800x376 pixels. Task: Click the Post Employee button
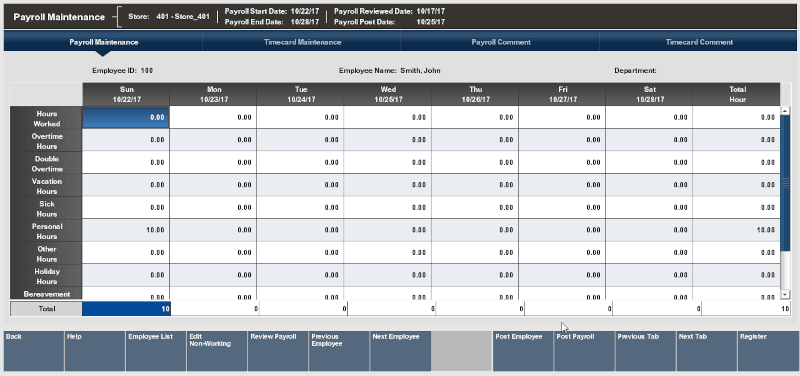point(522,351)
